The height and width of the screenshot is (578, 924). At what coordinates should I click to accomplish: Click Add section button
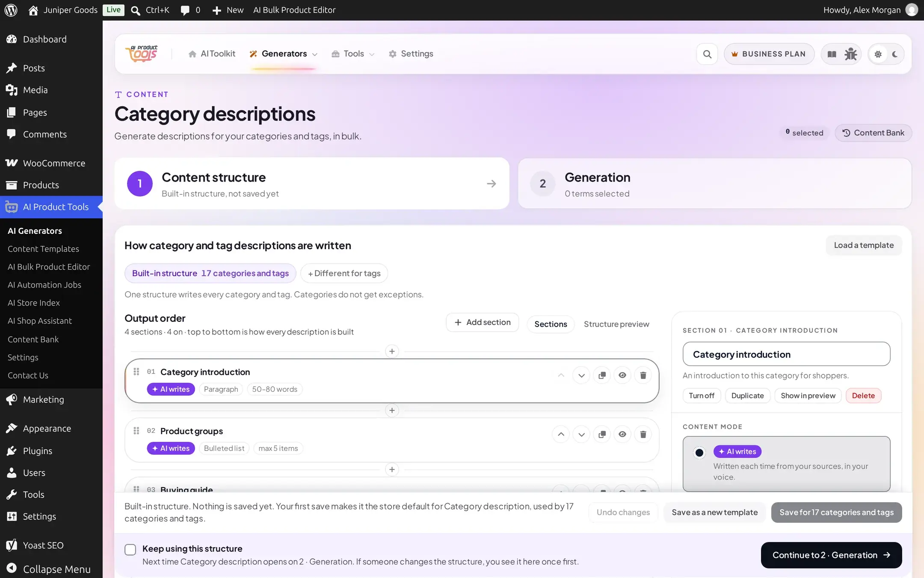click(483, 322)
